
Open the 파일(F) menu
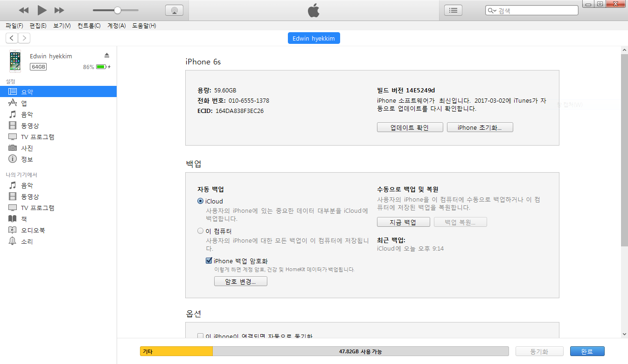[x=14, y=26]
